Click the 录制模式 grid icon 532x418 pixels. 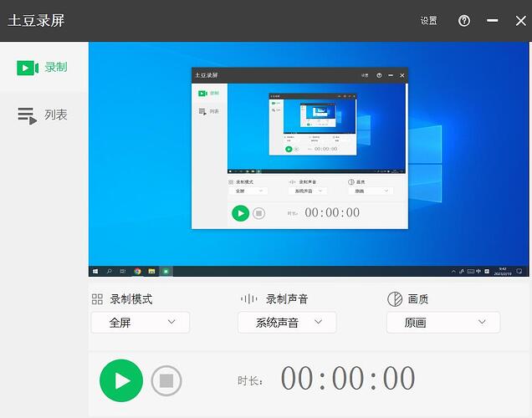[97, 299]
